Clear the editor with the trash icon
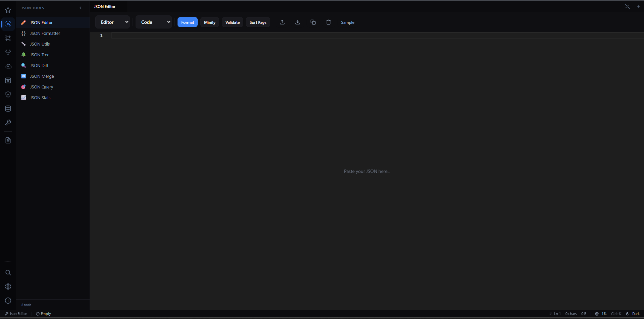 pos(329,22)
